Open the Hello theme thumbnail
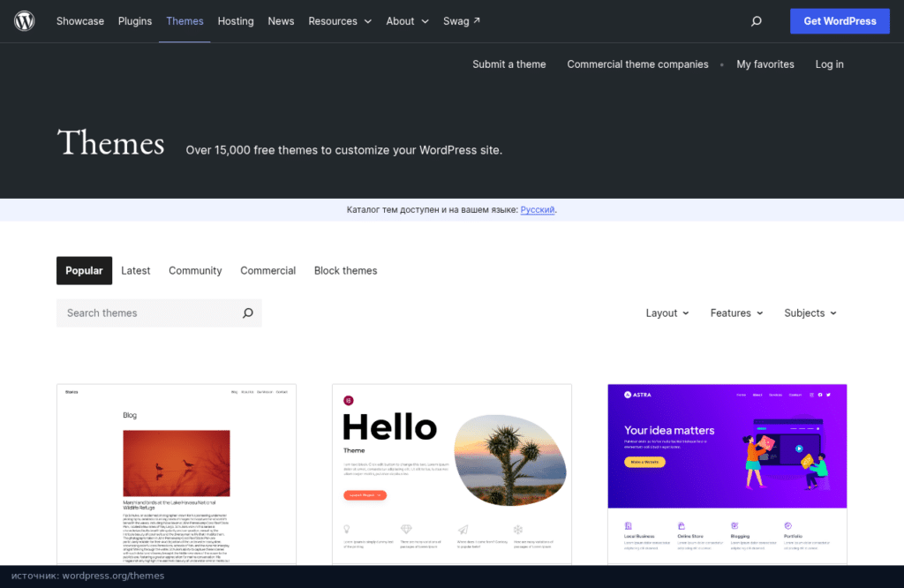The height and width of the screenshot is (588, 904). tap(452, 474)
